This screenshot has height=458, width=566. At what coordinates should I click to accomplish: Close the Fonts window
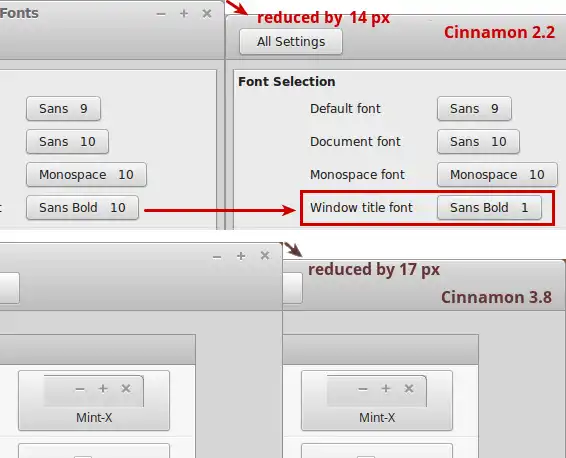tap(207, 14)
